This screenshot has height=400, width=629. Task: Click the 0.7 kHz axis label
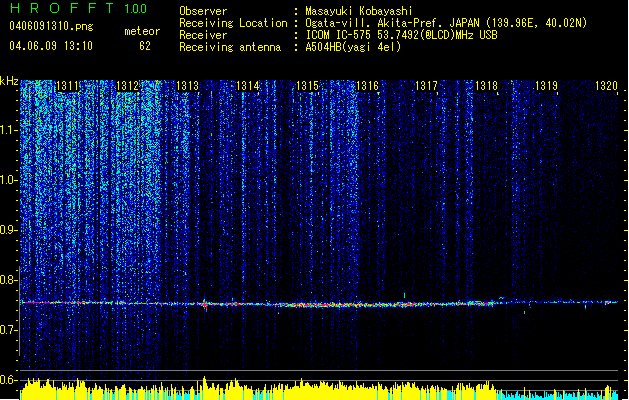pos(8,330)
